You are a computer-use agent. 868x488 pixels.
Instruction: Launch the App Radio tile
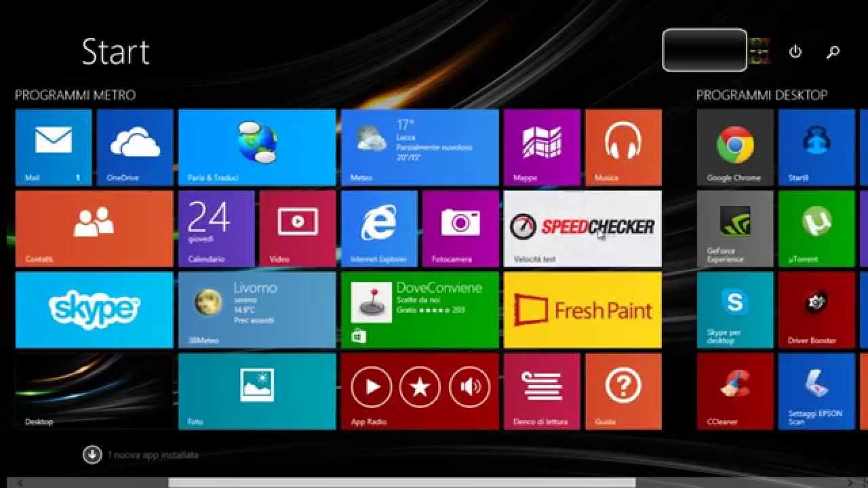(x=420, y=392)
